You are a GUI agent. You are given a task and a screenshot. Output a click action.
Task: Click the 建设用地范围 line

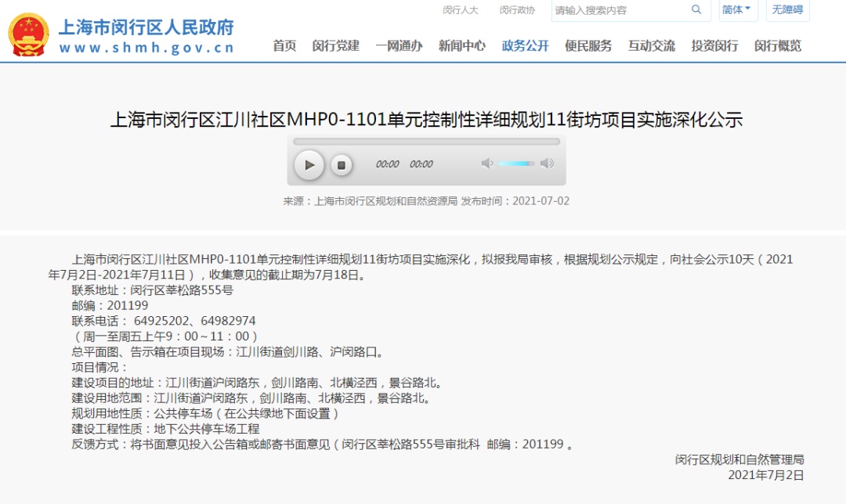[x=252, y=398]
